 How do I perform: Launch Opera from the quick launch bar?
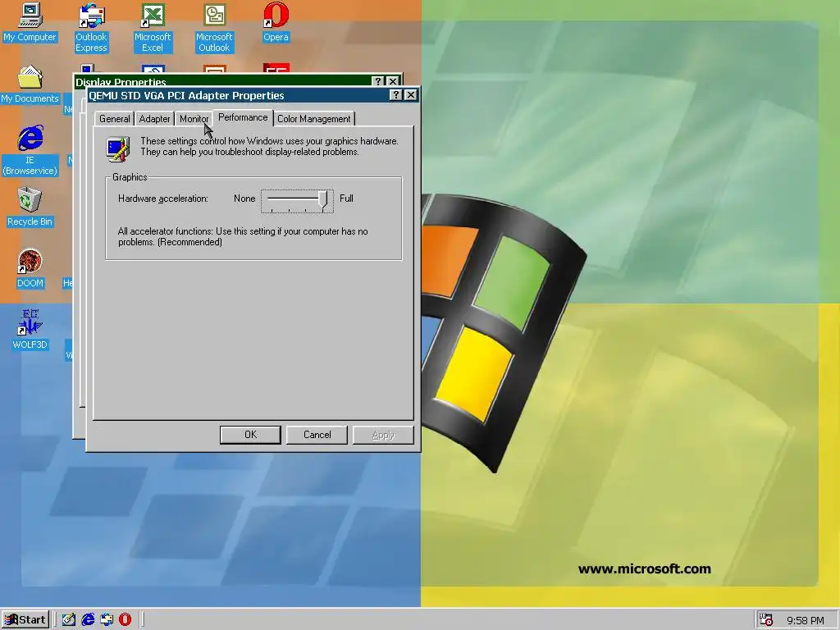click(125, 620)
